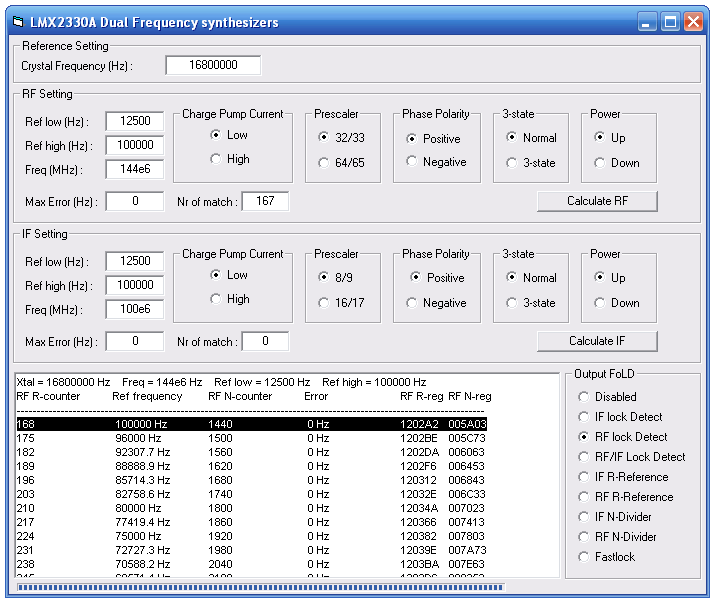This screenshot has width=715, height=602.
Task: Select High RF charge pump current
Action: 230,159
